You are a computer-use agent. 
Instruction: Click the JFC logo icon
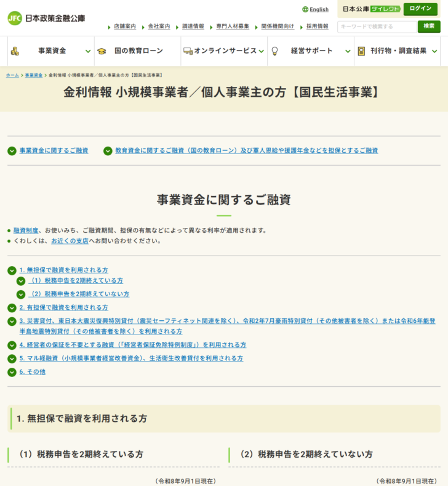click(x=15, y=18)
